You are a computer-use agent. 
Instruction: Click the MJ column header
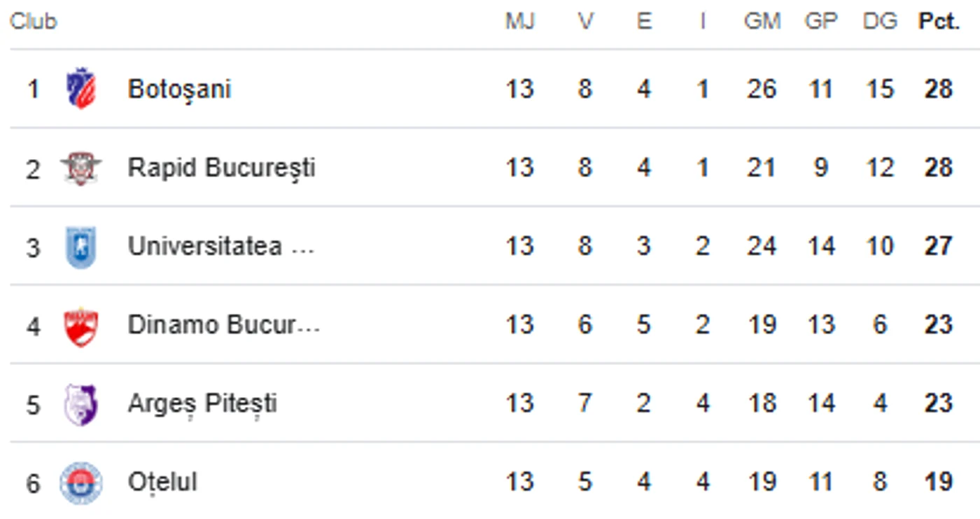pyautogui.click(x=520, y=22)
